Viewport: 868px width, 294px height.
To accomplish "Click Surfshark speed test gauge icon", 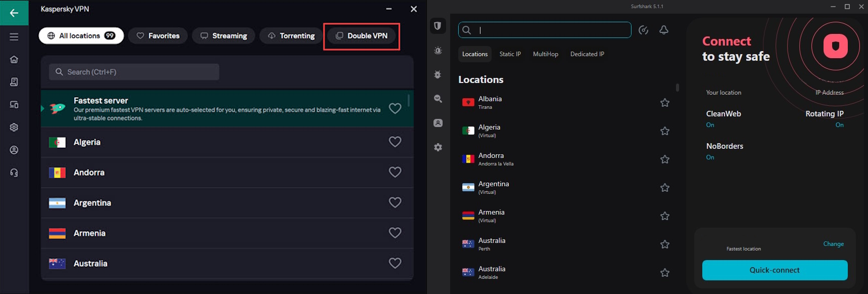I will click(643, 30).
